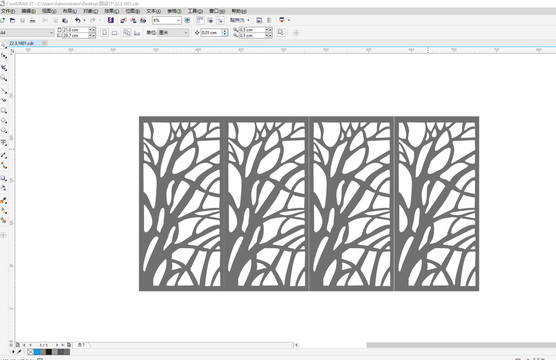Open the 文本 (Text) menu
The image size is (556, 360).
coord(154,11)
